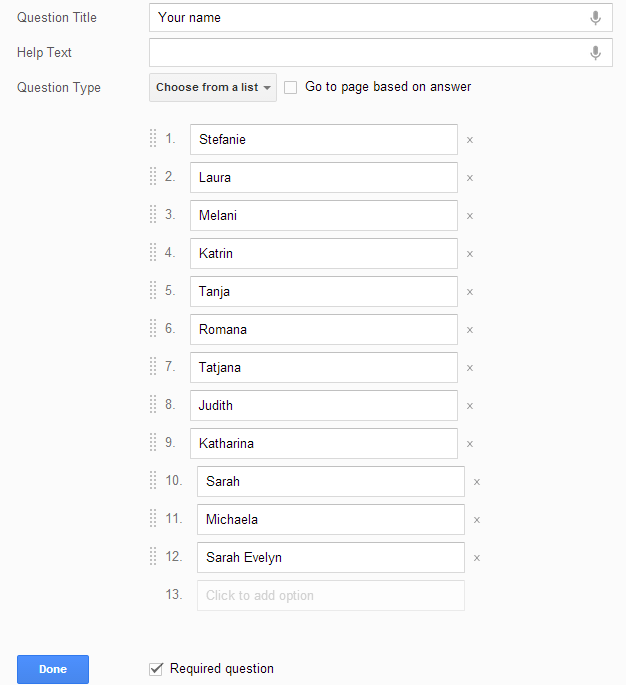Click the Michaela option field
Screen dimensions: 626x685
(x=330, y=520)
